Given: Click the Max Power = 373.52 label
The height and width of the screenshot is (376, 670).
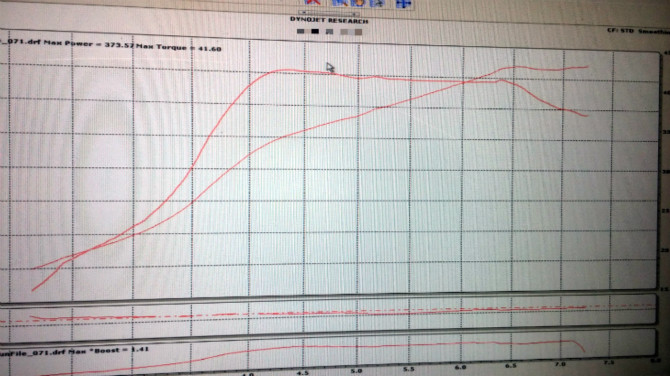Looking at the screenshot, I should [x=89, y=44].
